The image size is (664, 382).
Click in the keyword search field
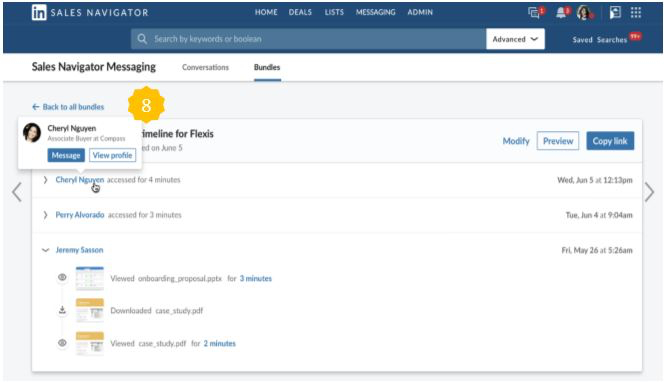[308, 39]
